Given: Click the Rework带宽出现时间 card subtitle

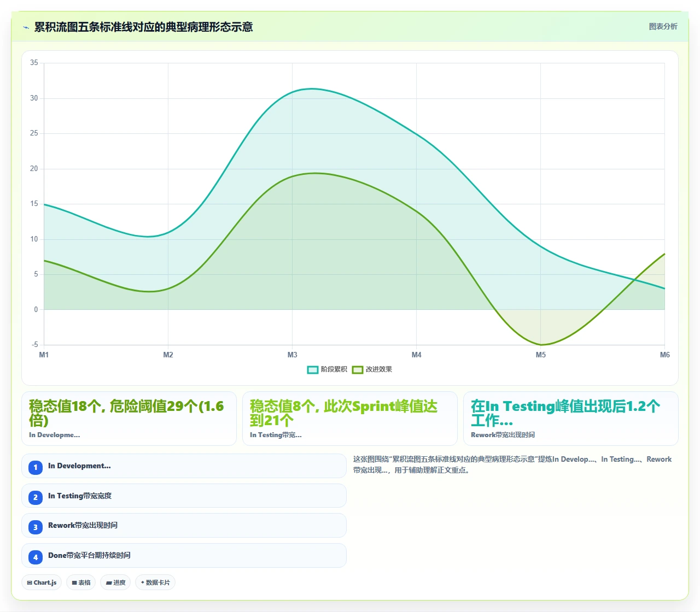Looking at the screenshot, I should click(x=503, y=435).
